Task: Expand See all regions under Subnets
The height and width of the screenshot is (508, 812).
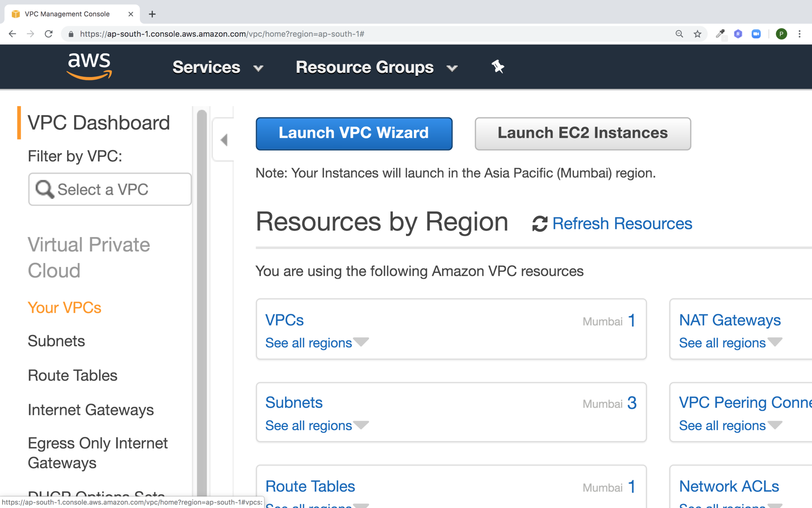Action: [317, 425]
